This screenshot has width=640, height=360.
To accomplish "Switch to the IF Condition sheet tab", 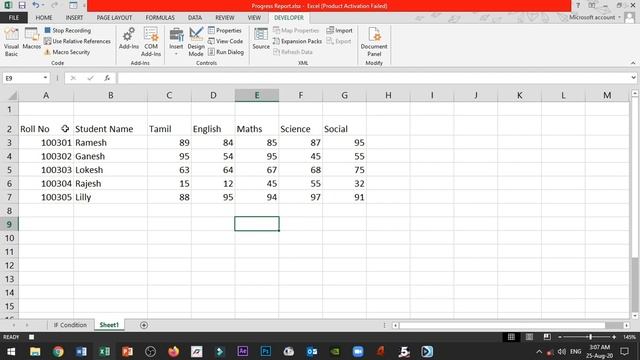I will click(70, 325).
